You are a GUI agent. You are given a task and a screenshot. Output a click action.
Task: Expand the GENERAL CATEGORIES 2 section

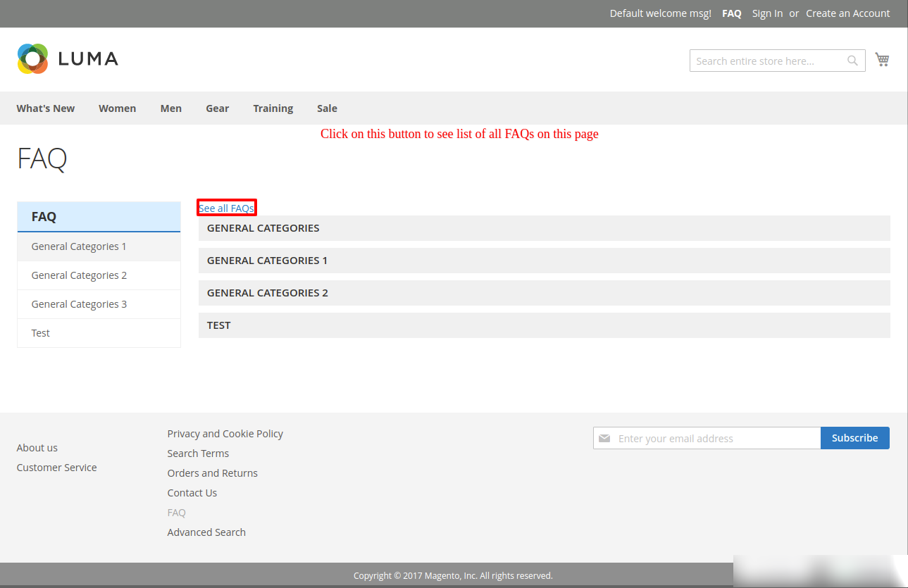pyautogui.click(x=544, y=293)
